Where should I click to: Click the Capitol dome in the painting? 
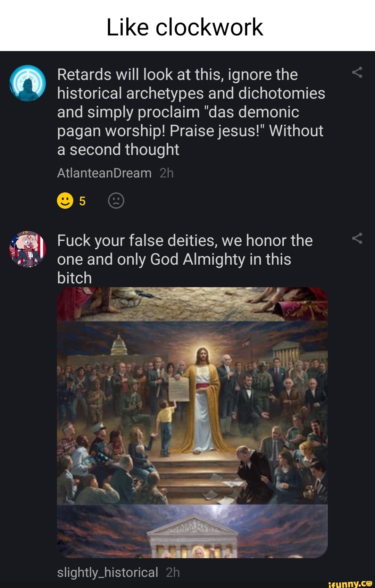(x=119, y=346)
